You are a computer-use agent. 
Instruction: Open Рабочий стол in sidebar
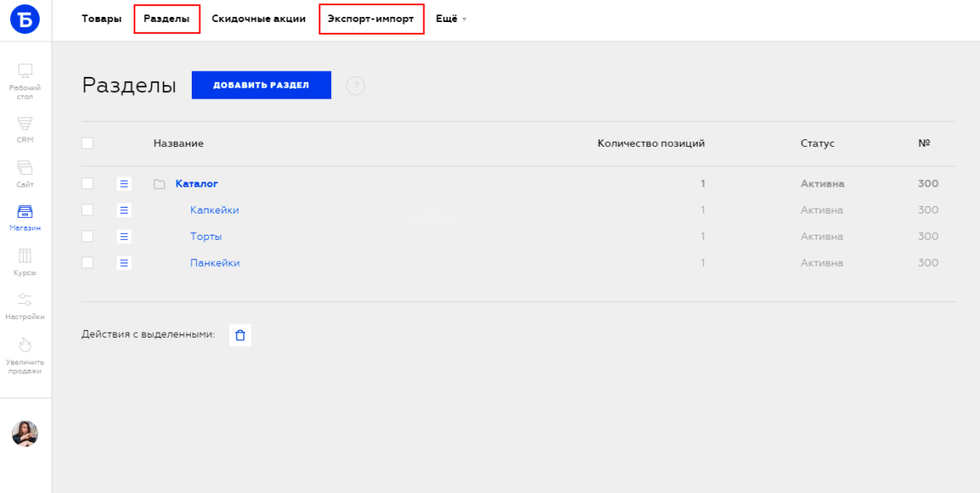tap(25, 81)
